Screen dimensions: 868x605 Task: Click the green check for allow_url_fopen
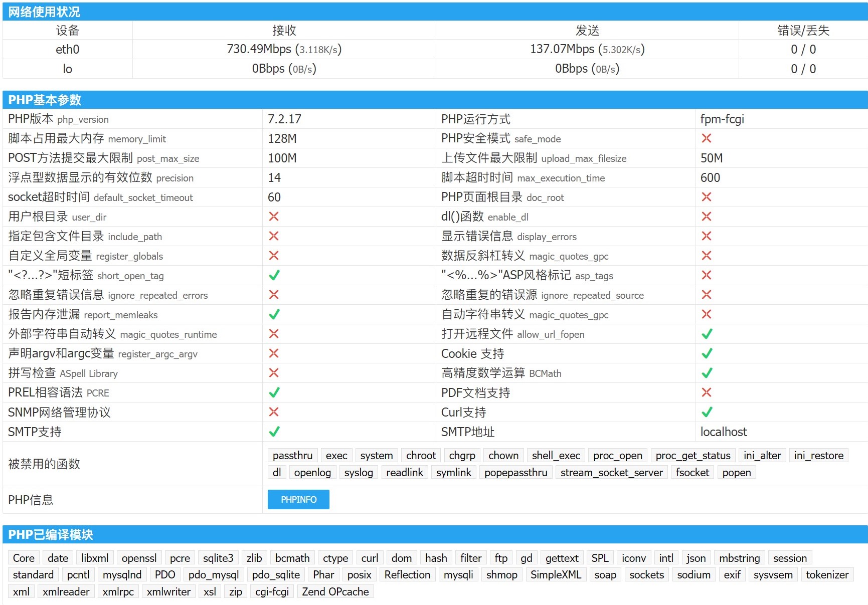point(707,334)
